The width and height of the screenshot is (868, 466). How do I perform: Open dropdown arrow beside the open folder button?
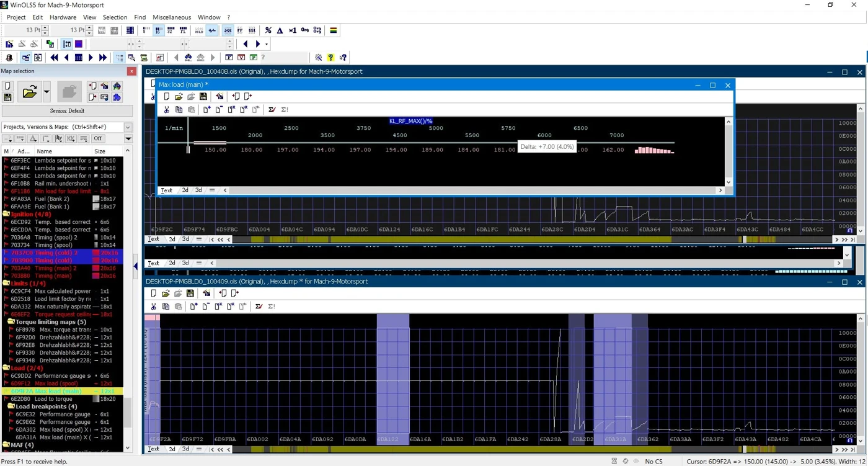pyautogui.click(x=46, y=92)
